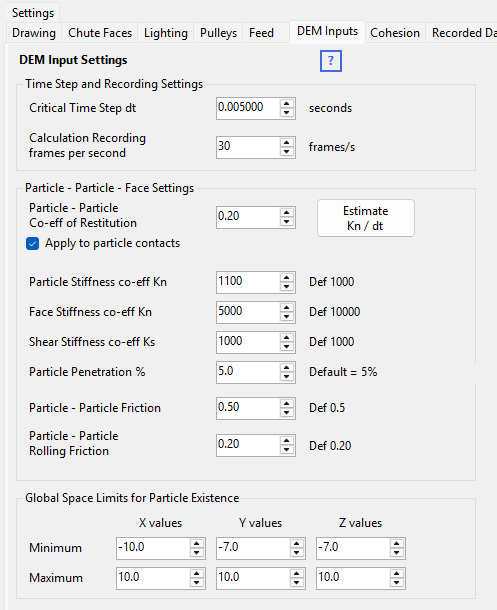
Task: Increase Particle - Particle Friction value
Action: point(287,403)
